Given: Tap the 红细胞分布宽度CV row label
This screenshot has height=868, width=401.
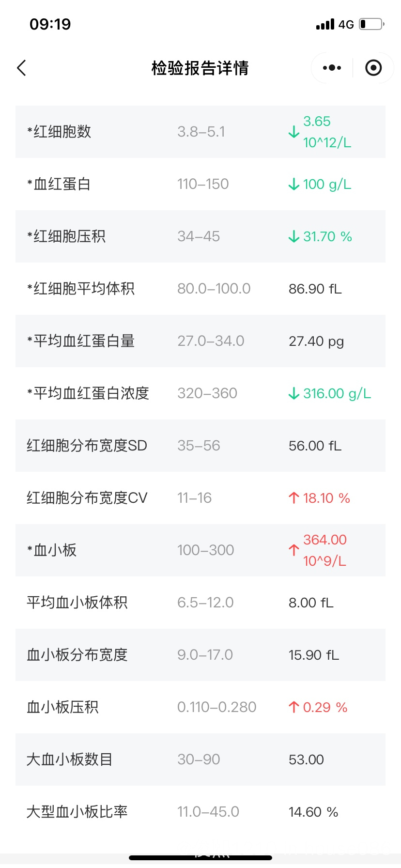Looking at the screenshot, I should click(87, 498).
